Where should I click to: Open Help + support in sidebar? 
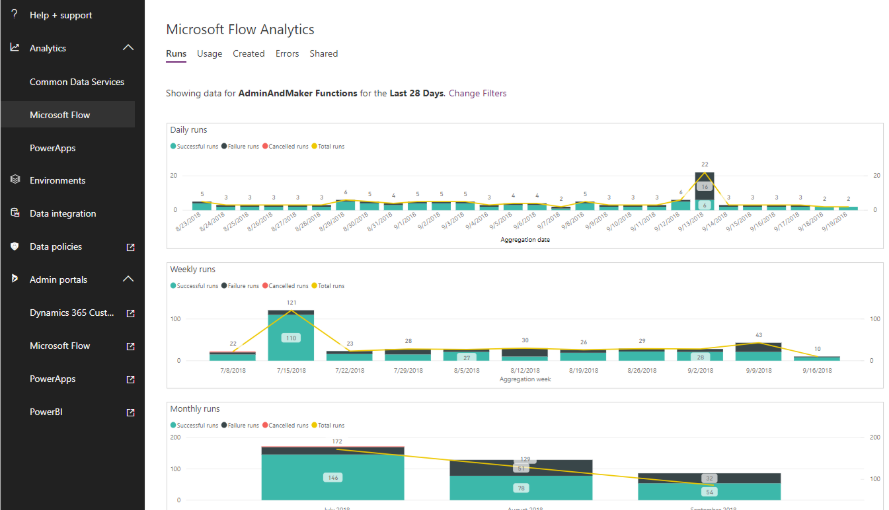coord(61,15)
